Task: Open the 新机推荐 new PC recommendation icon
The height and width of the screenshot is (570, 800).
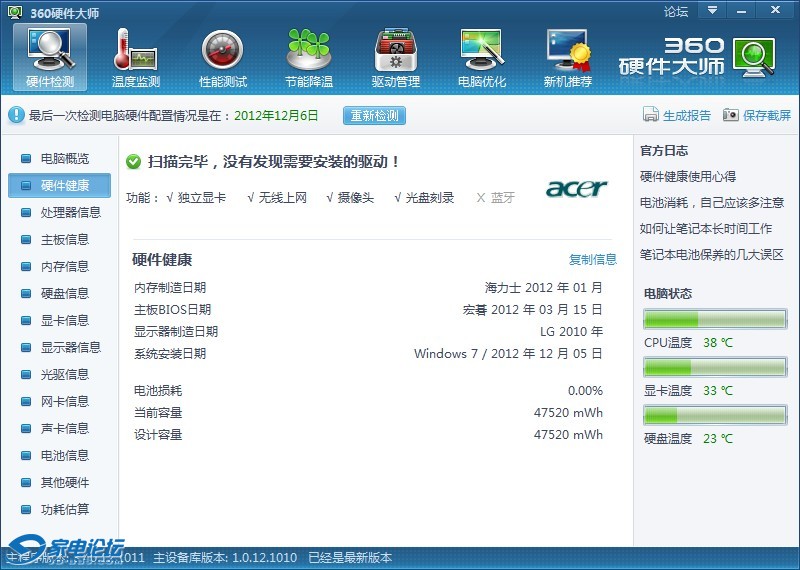Action: click(567, 50)
